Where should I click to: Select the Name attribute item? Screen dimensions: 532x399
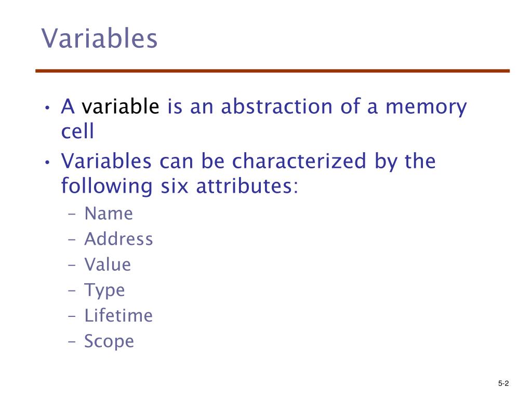pos(109,214)
